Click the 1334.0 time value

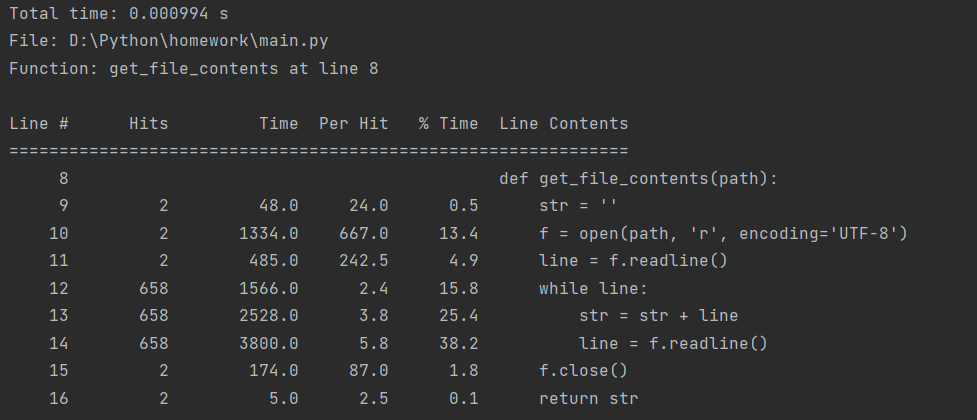[x=268, y=234]
